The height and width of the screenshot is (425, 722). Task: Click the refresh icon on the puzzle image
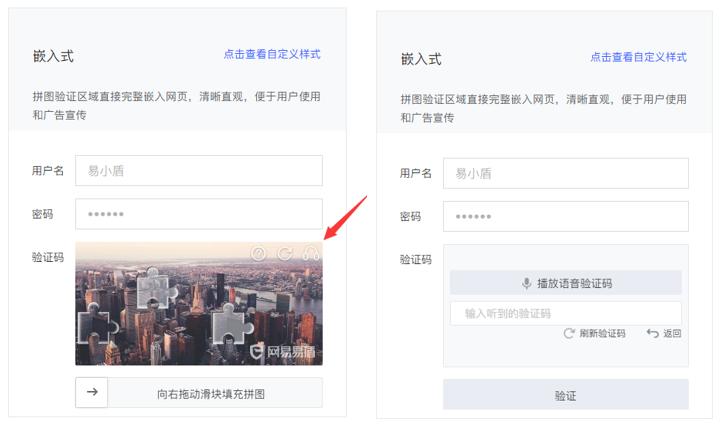pos(285,254)
